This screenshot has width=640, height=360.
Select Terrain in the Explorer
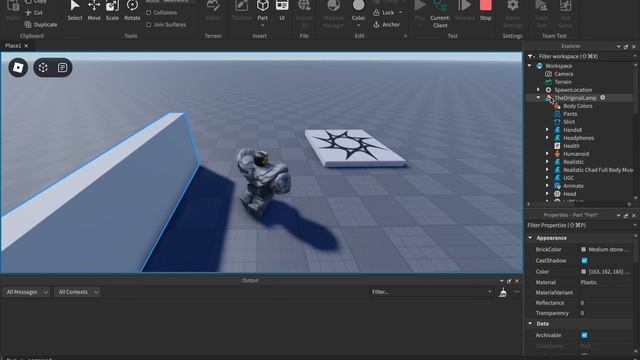[x=563, y=82]
